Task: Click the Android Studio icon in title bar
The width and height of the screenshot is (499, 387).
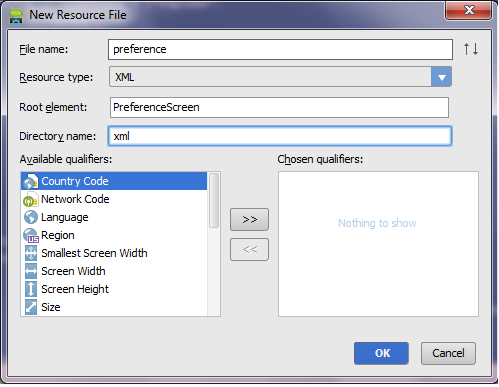Action: click(16, 15)
